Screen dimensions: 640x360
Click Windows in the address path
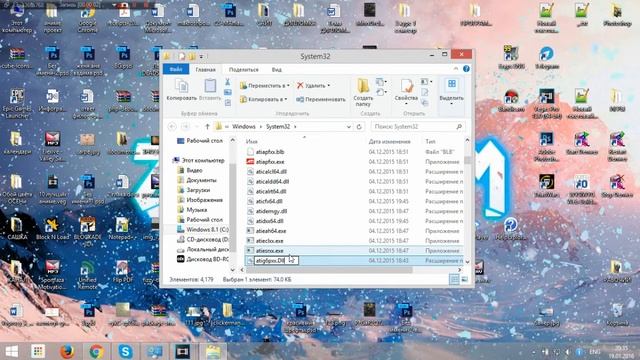click(244, 127)
